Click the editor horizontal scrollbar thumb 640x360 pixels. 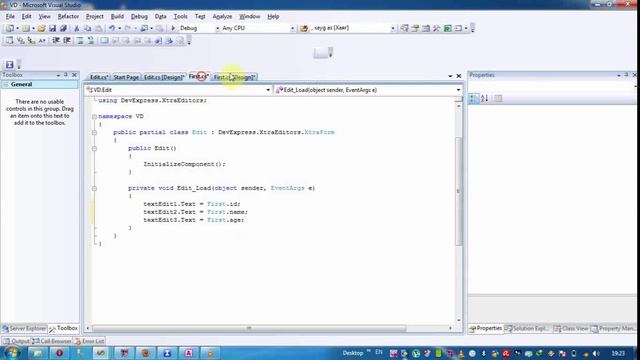(249, 328)
